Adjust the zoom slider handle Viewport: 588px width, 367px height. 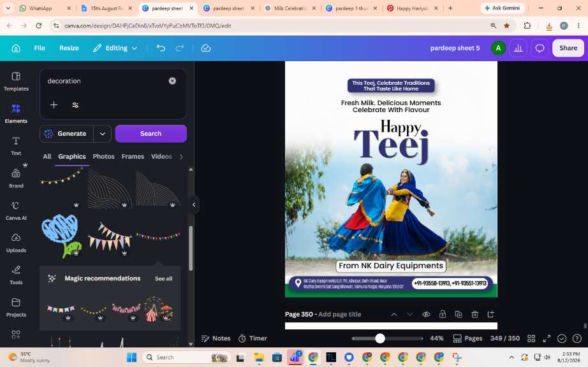pyautogui.click(x=380, y=338)
